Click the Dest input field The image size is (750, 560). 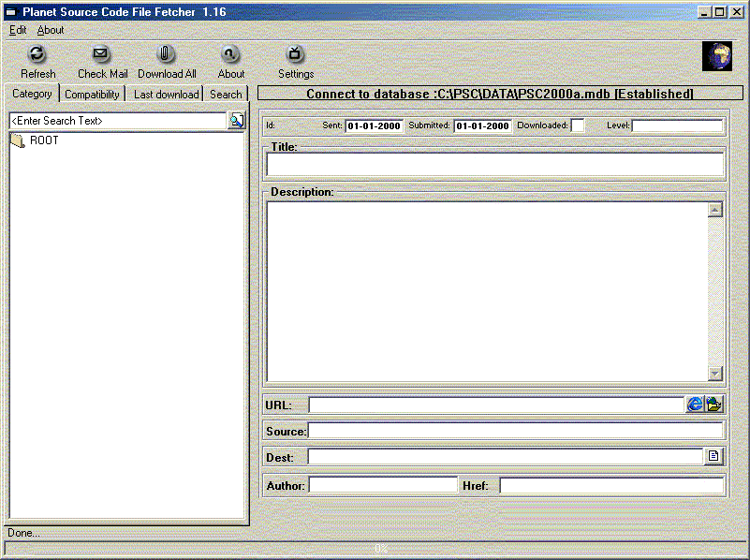(505, 456)
